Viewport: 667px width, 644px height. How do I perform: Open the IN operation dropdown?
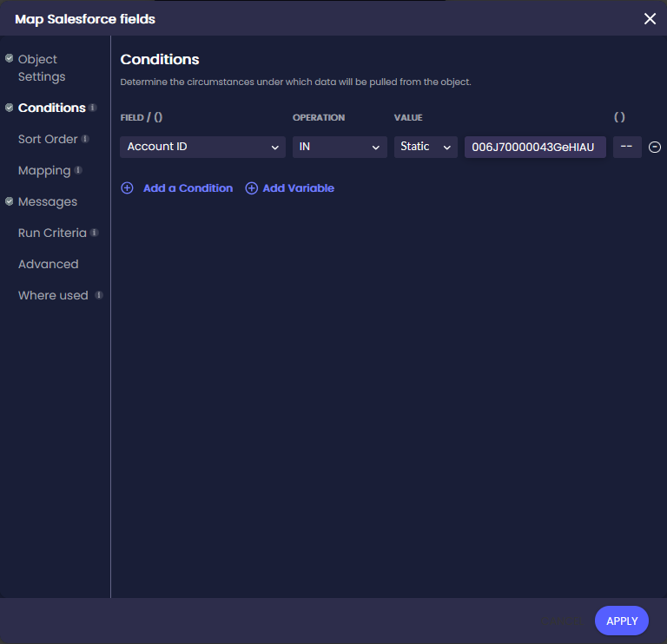(340, 147)
